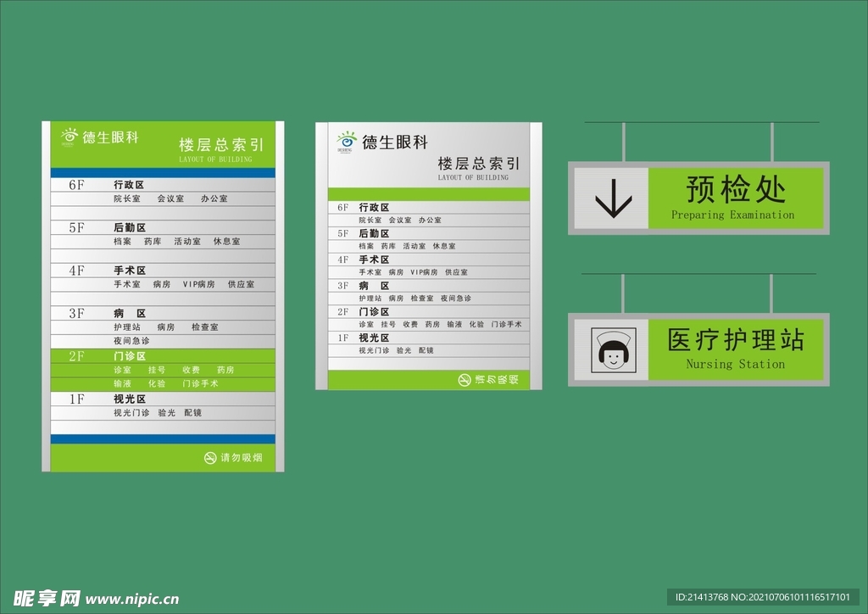Click 门诊手术 on the blue-striped directory
This screenshot has width=868, height=614.
200,383
